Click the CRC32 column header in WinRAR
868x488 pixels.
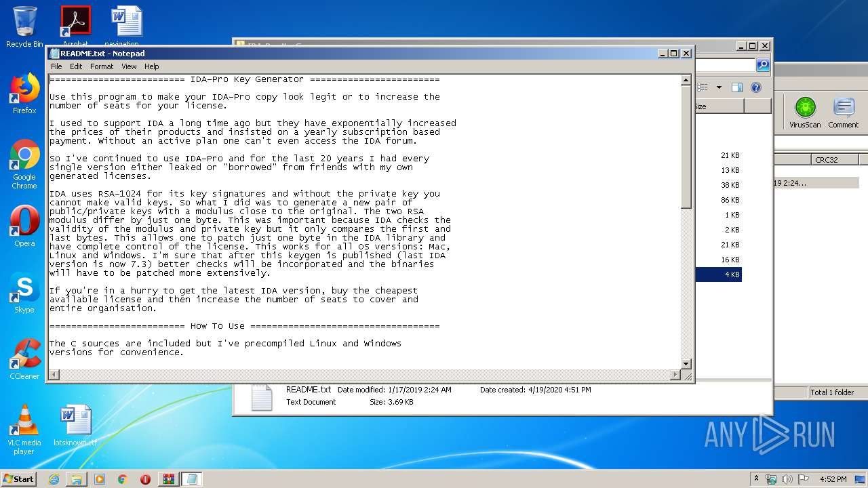[x=835, y=160]
